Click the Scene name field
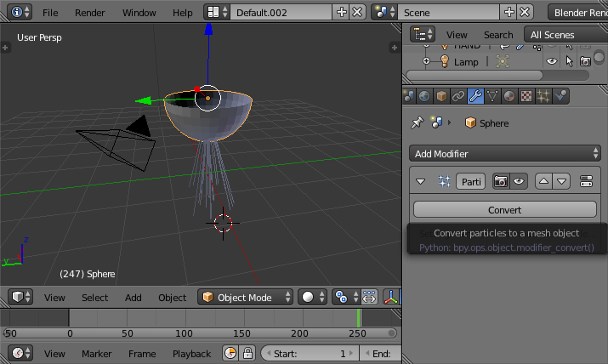The width and height of the screenshot is (608, 364). pyautogui.click(x=449, y=13)
